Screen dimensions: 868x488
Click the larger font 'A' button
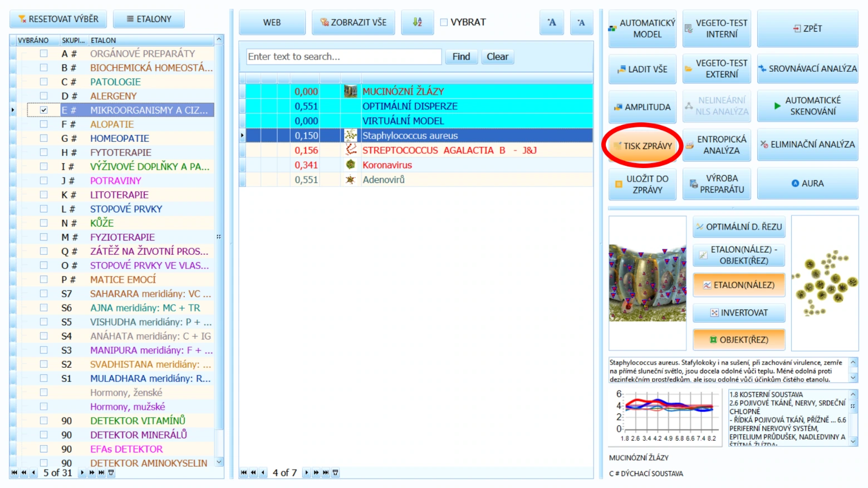[x=551, y=22]
